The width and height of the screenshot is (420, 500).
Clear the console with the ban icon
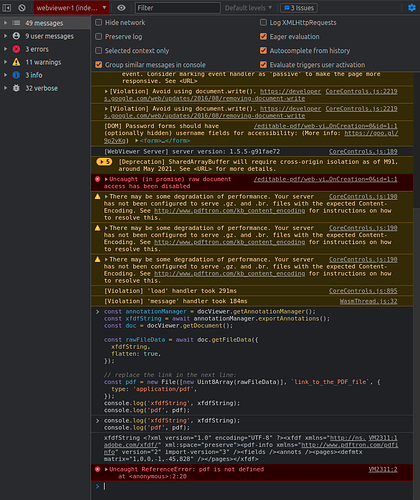pyautogui.click(x=22, y=8)
